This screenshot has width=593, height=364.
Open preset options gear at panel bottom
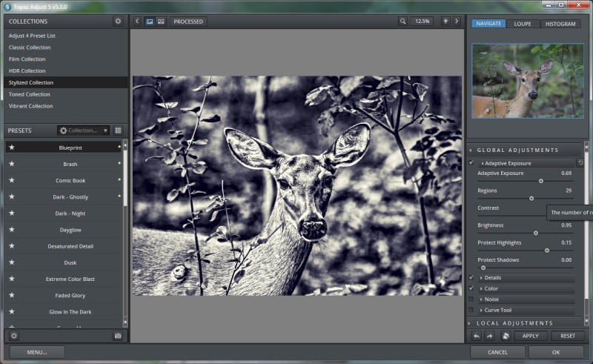14,336
